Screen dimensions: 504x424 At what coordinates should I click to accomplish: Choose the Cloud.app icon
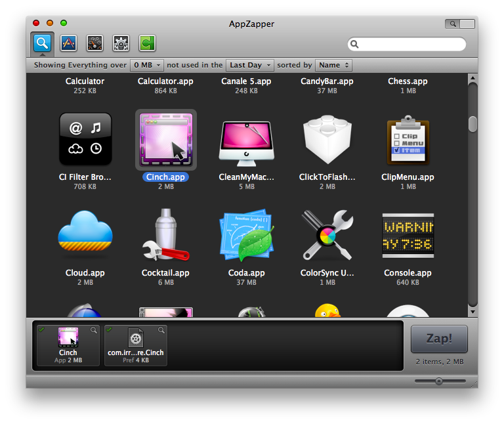pos(85,236)
